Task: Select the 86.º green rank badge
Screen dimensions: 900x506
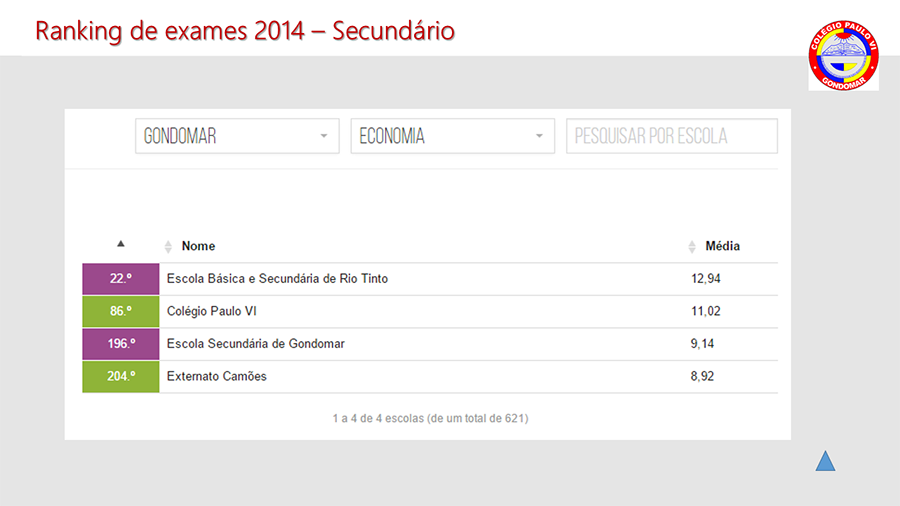Action: [x=121, y=312]
